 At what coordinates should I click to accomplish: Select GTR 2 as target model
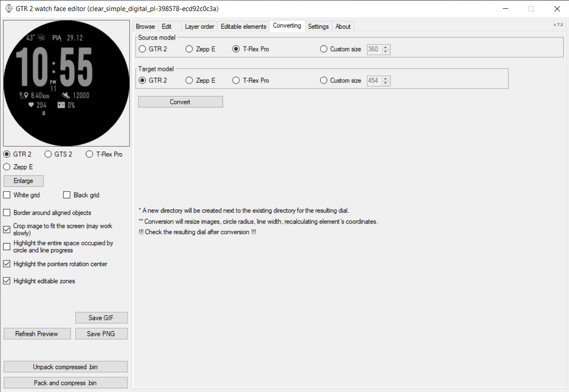coord(153,80)
